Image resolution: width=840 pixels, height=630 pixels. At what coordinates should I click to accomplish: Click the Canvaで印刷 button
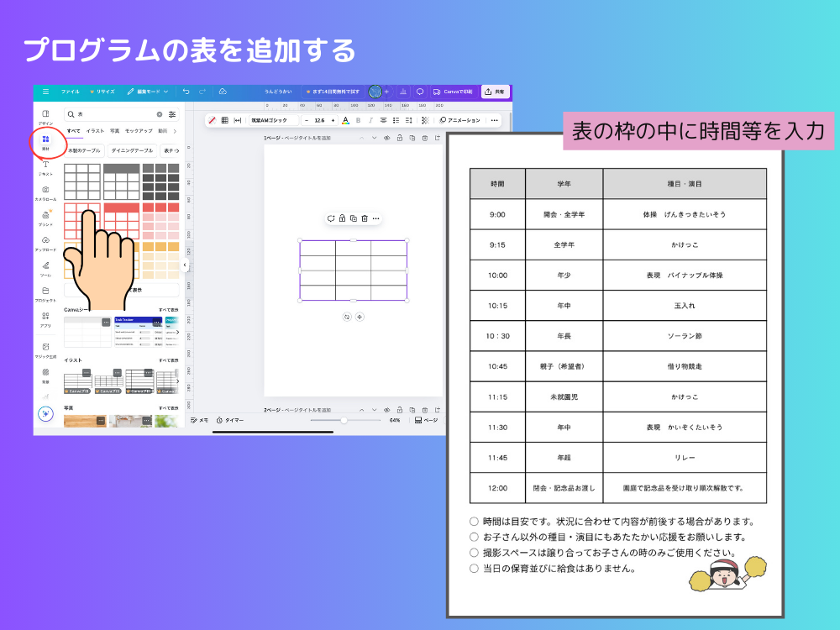click(454, 92)
